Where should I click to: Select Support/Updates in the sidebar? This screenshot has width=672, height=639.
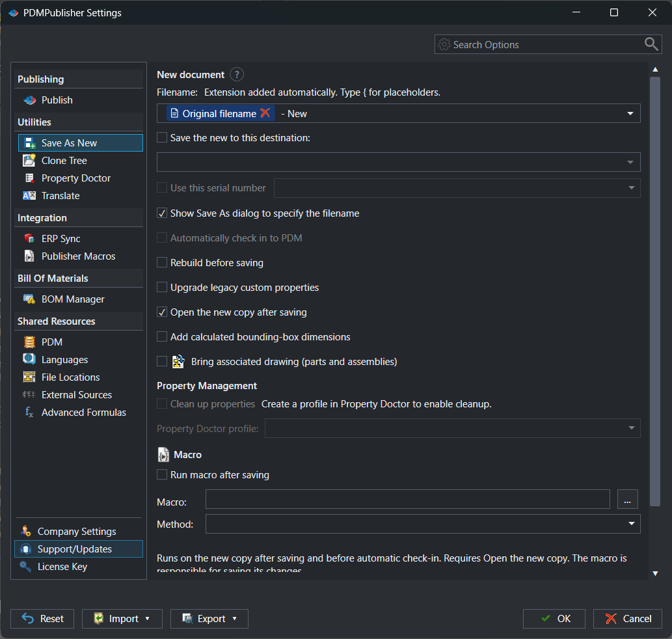pos(79,549)
